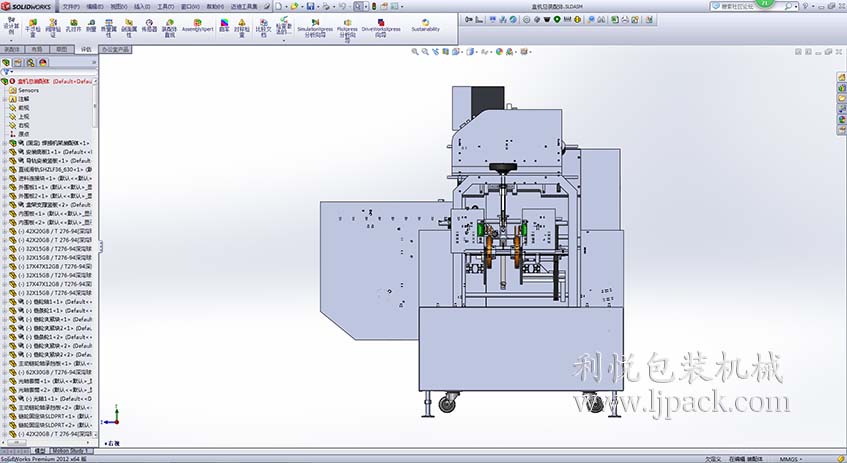
Task: Switch to the 办公室产品 tab
Action: coord(116,49)
